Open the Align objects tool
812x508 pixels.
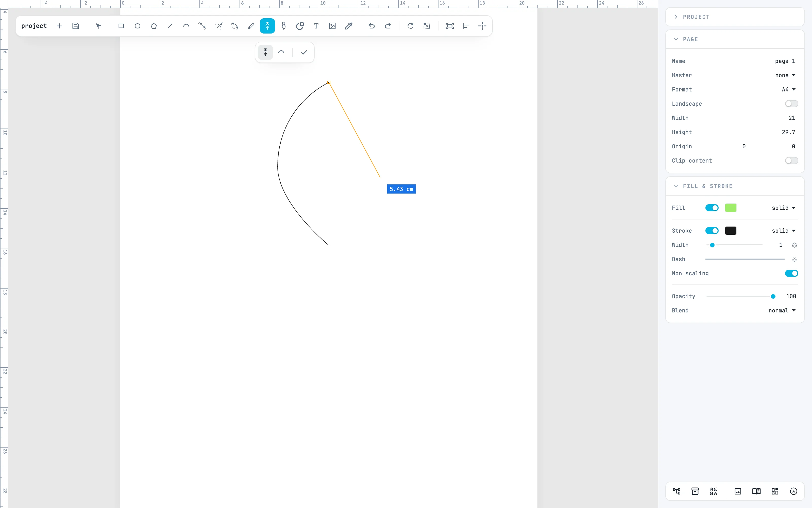point(466,26)
